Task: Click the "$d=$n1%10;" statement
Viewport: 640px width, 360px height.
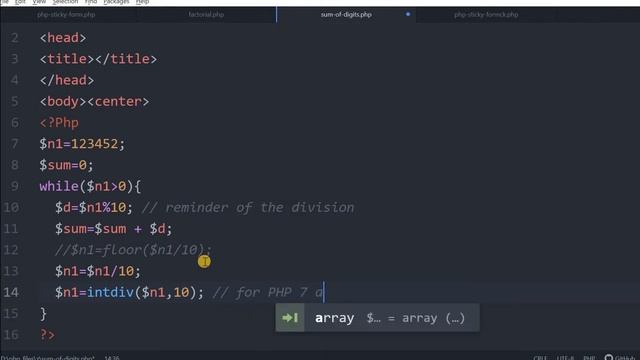Action: point(94,207)
